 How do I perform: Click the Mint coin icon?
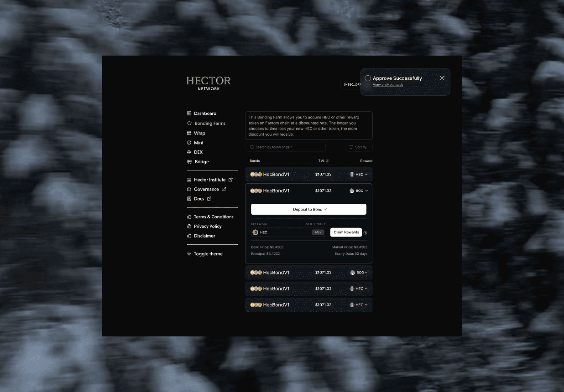click(x=189, y=143)
